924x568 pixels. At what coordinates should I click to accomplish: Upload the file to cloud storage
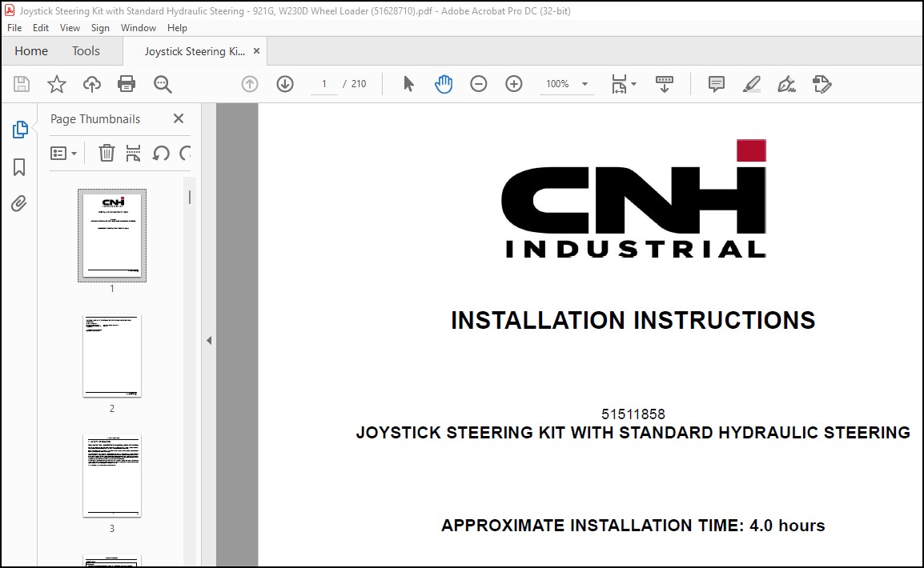pyautogui.click(x=92, y=84)
